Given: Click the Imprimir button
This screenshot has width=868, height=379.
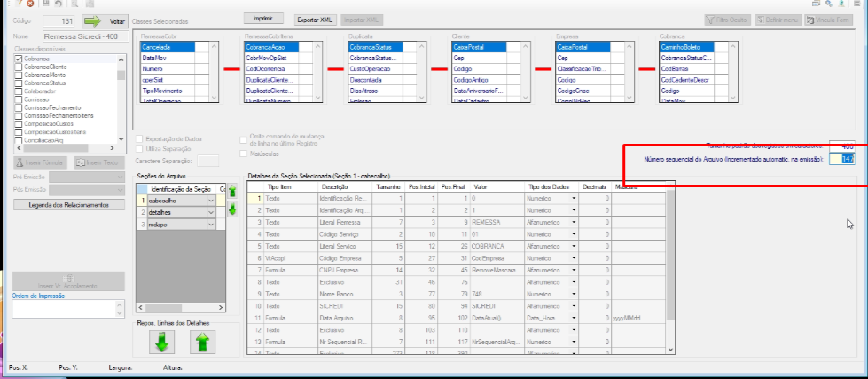Looking at the screenshot, I should point(264,19).
